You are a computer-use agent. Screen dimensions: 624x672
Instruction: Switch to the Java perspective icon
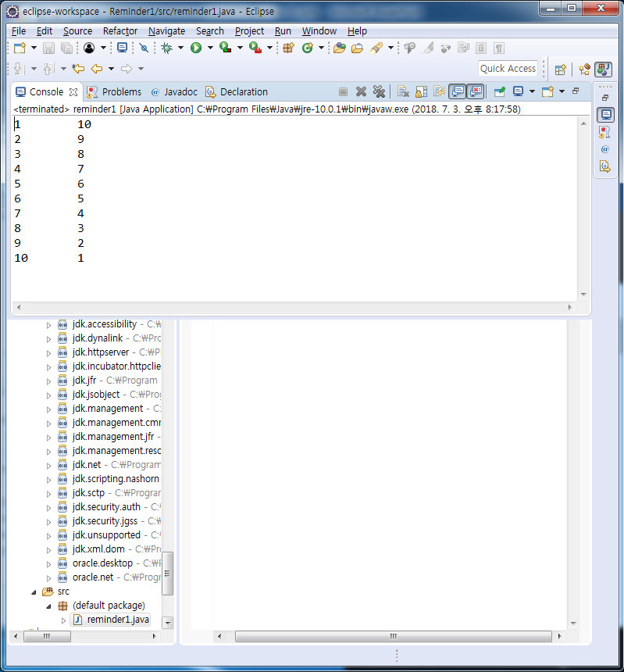[x=604, y=70]
